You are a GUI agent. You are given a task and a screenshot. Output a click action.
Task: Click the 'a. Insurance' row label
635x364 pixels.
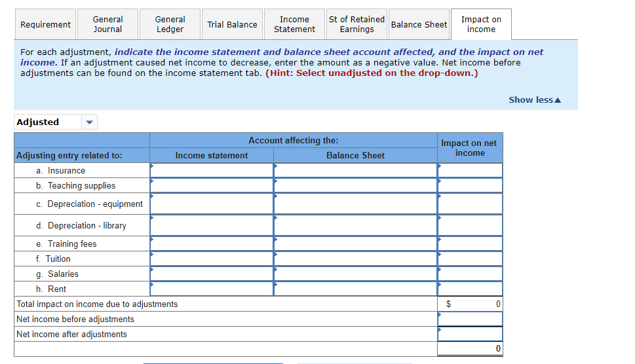[x=61, y=171]
